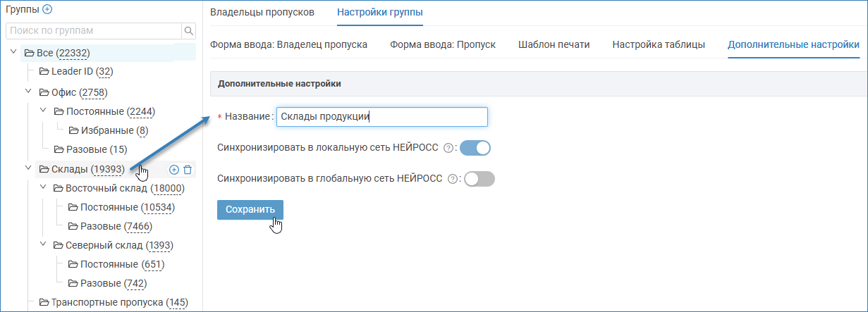Click the search magnifier icon in group search

pos(188,31)
